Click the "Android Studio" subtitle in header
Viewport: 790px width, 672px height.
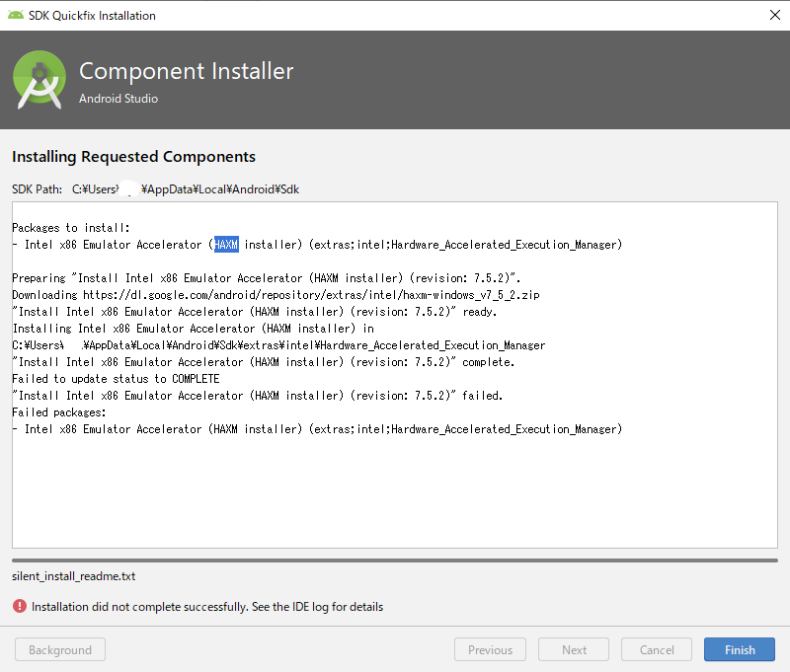tap(118, 99)
